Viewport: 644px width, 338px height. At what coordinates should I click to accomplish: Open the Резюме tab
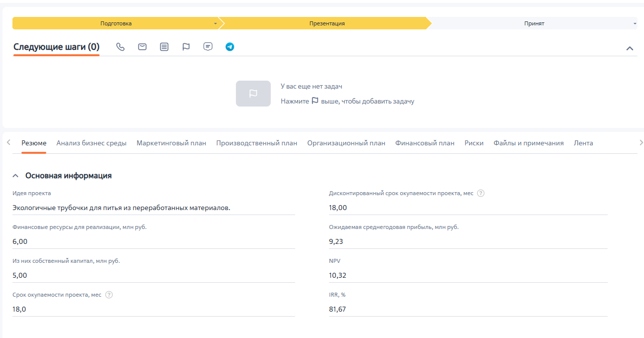click(x=34, y=143)
